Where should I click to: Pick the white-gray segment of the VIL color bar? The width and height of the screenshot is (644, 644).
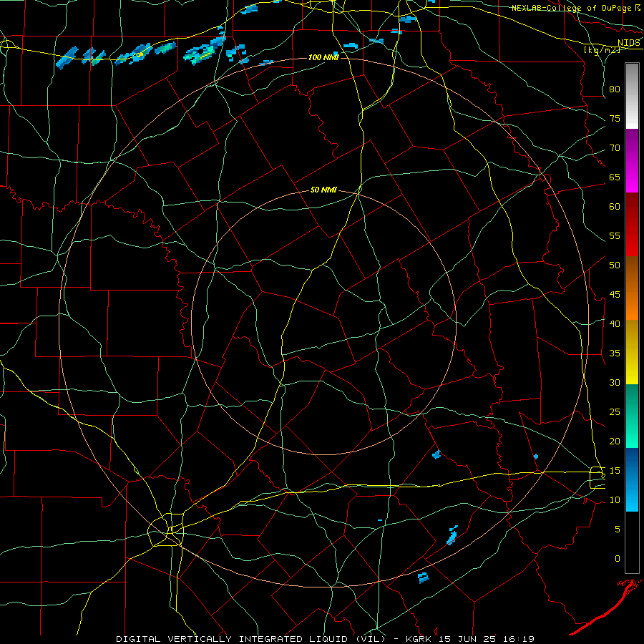pos(632,96)
